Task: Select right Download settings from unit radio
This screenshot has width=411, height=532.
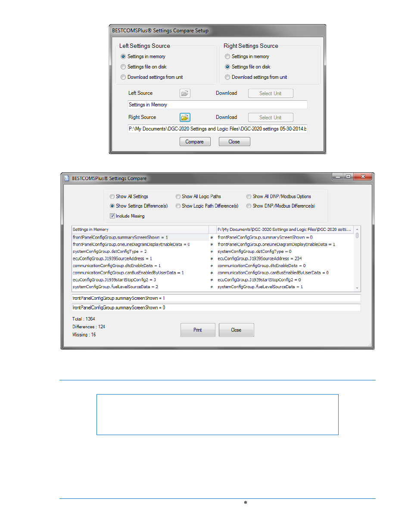Action: (x=227, y=77)
